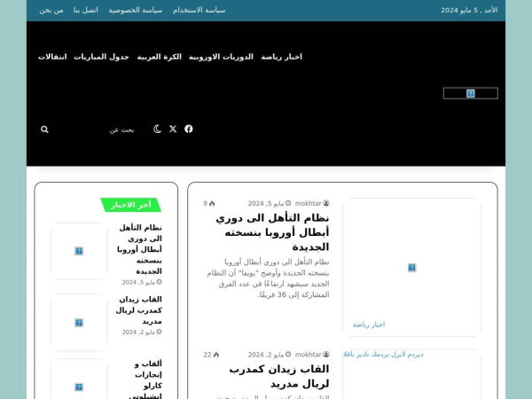Open the سياسة الاستخدام link

tap(199, 10)
